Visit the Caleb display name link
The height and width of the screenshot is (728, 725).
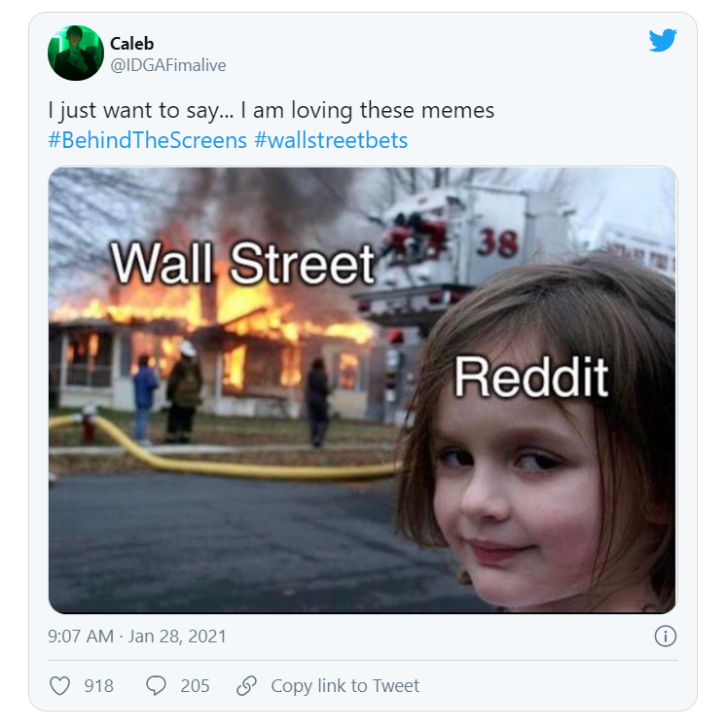pyautogui.click(x=131, y=44)
